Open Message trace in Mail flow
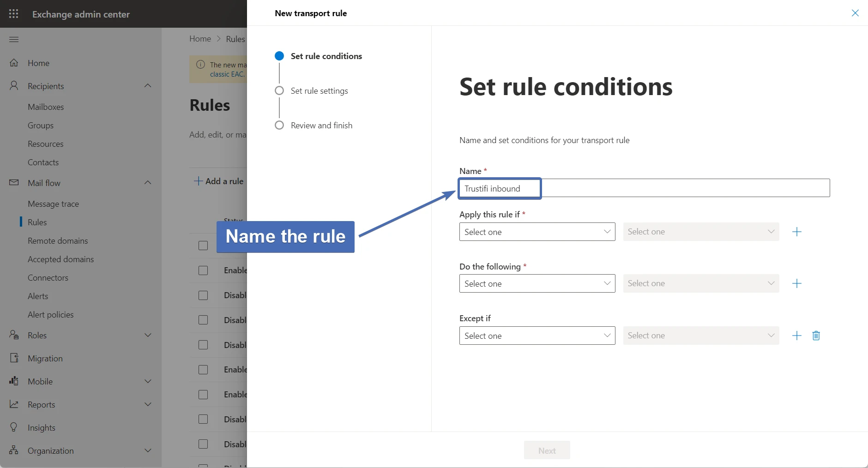 click(x=53, y=204)
